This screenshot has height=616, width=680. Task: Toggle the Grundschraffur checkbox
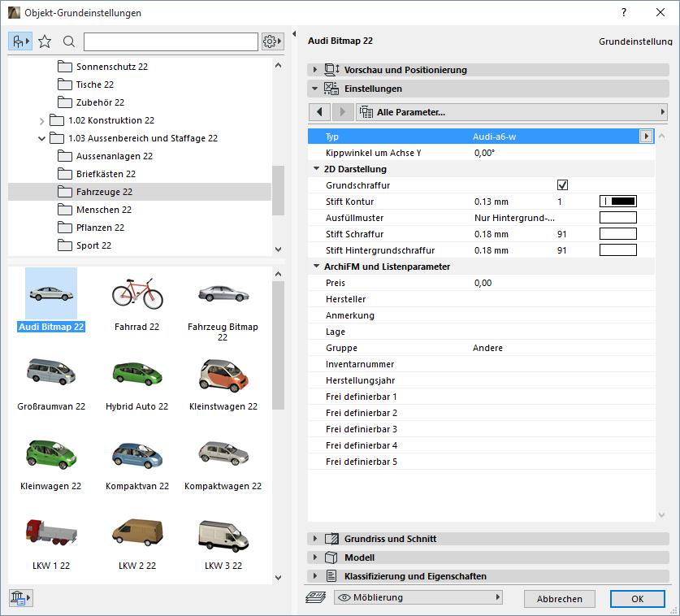click(x=563, y=184)
